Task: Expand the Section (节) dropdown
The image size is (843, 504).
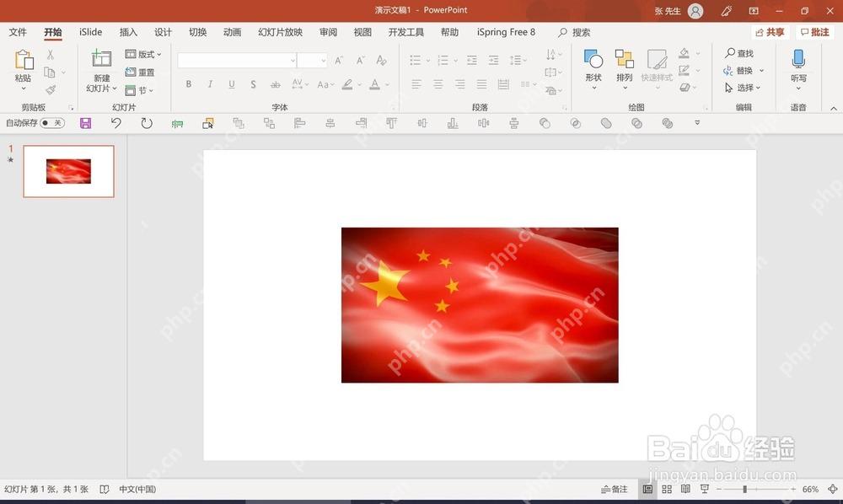Action: point(139,90)
